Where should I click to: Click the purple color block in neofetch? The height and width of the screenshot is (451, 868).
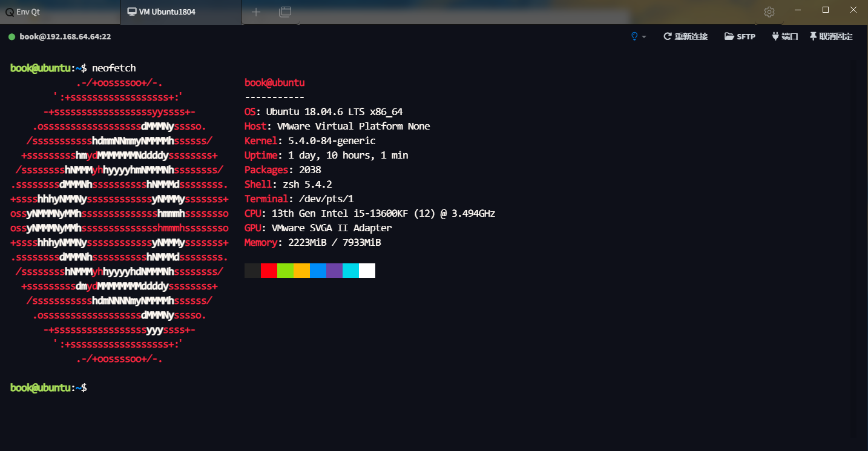334,271
